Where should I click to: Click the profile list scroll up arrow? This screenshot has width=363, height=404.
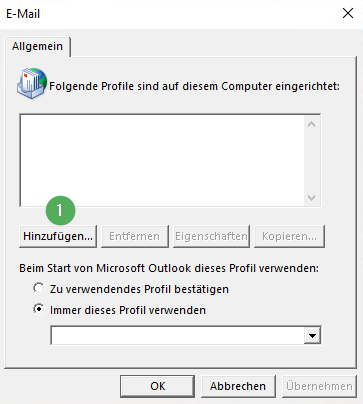[312, 125]
